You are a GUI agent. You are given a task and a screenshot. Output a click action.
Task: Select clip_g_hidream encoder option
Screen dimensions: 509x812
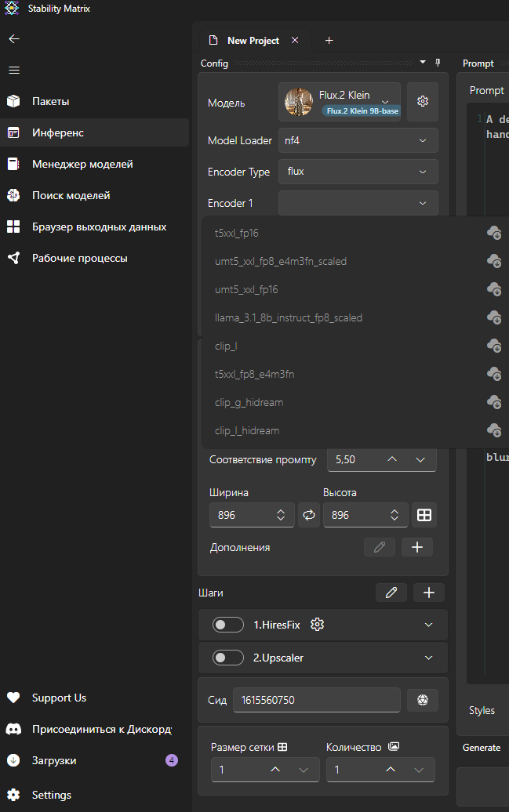pyautogui.click(x=249, y=402)
